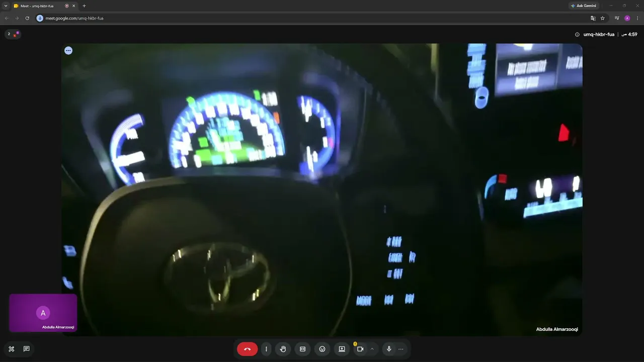Open meeting details info icon
This screenshot has width=644, height=362.
(x=577, y=35)
